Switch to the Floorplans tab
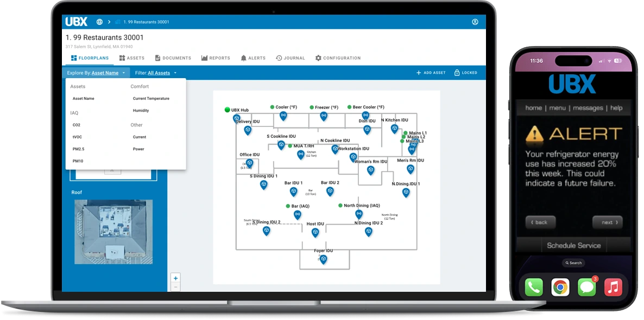 pos(90,58)
